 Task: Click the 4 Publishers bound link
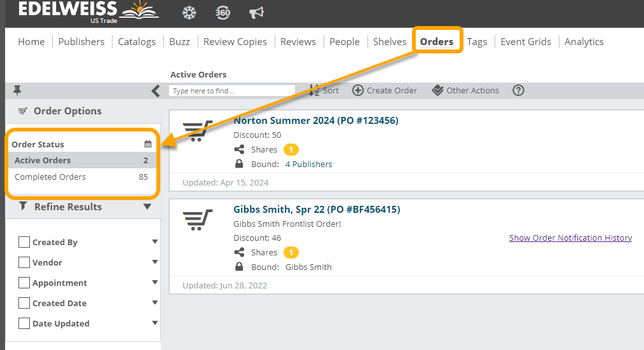pyautogui.click(x=308, y=164)
